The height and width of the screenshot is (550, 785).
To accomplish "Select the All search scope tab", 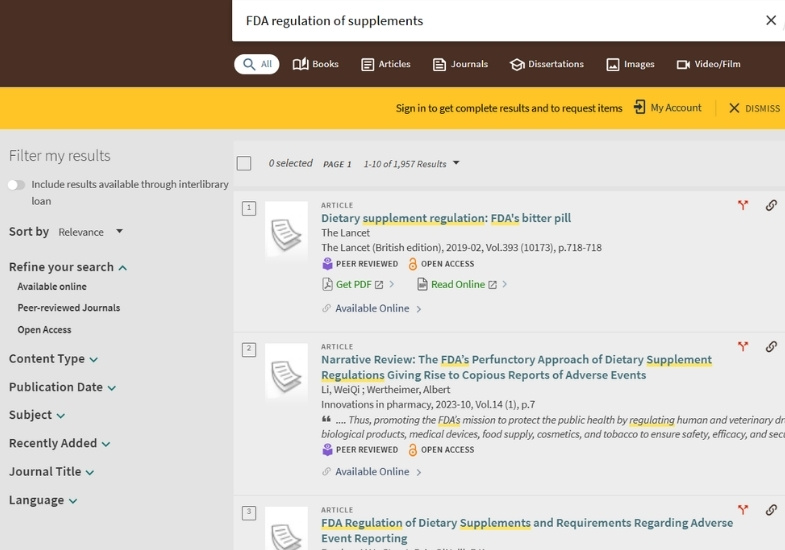I will pyautogui.click(x=257, y=64).
